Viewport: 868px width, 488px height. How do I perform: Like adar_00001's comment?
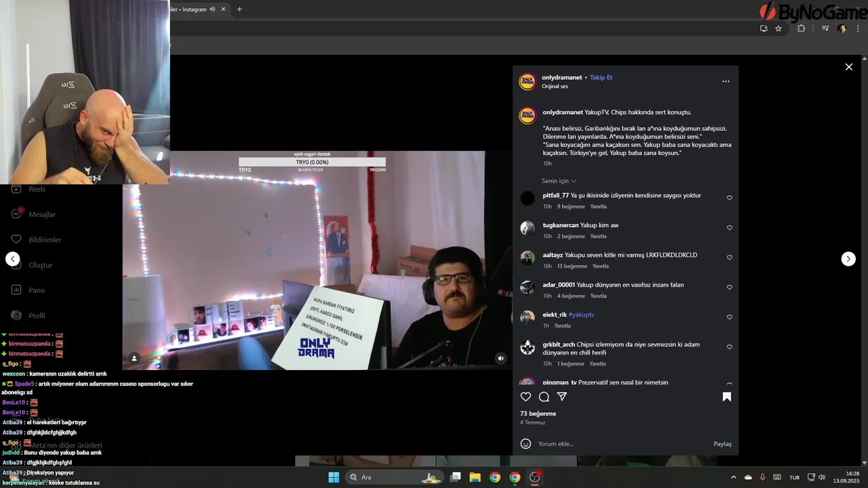tap(730, 287)
